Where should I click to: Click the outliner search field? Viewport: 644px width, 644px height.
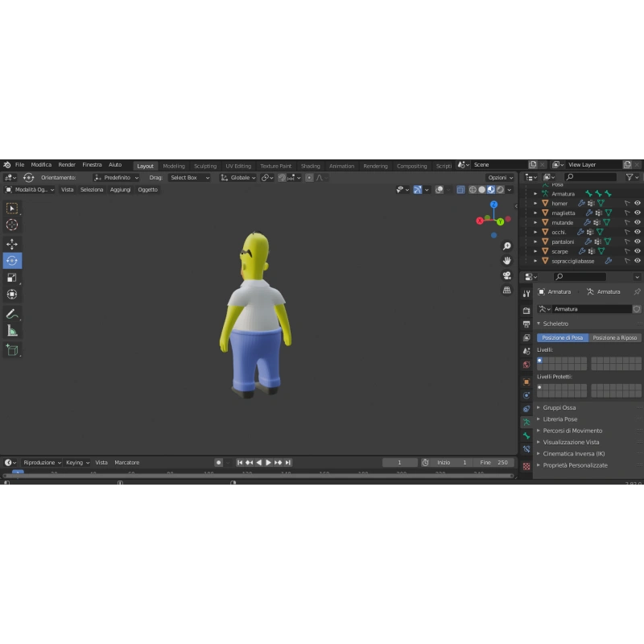(590, 177)
